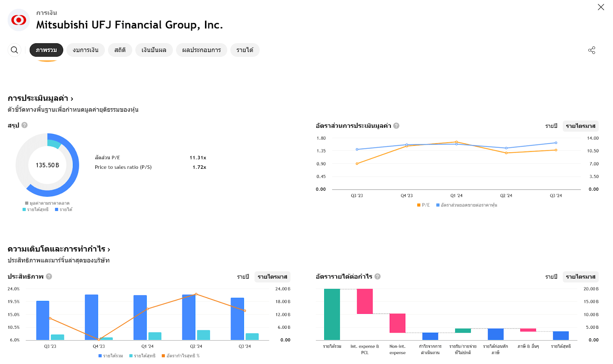Toggle อัตรากำไรสุทธิ % legend item
Viewport: 613px width, 364px height.
(181, 356)
